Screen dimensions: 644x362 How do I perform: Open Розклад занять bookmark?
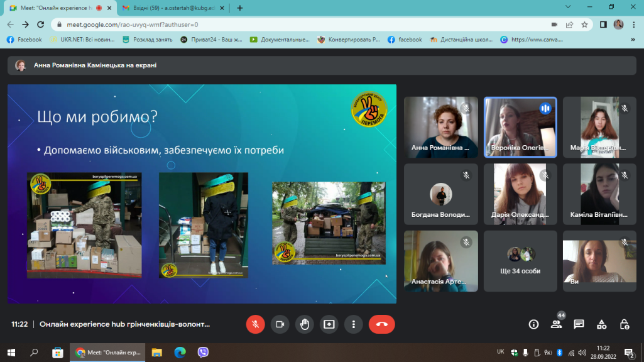(x=148, y=40)
